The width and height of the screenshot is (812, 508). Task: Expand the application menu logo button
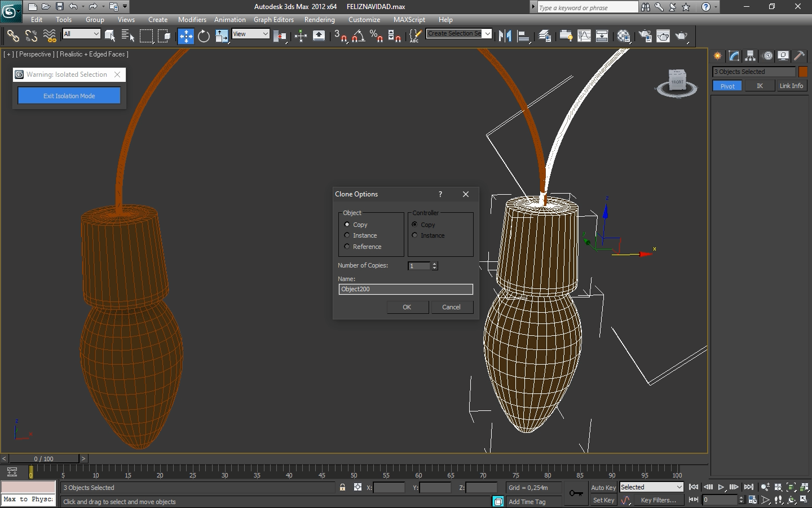11,11
